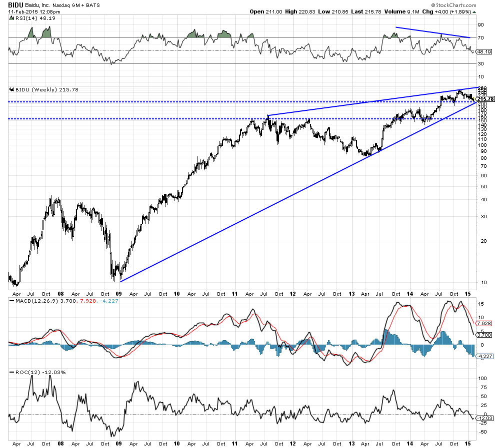Click the "High 220.83" quote value
495x448 pixels.
point(300,11)
